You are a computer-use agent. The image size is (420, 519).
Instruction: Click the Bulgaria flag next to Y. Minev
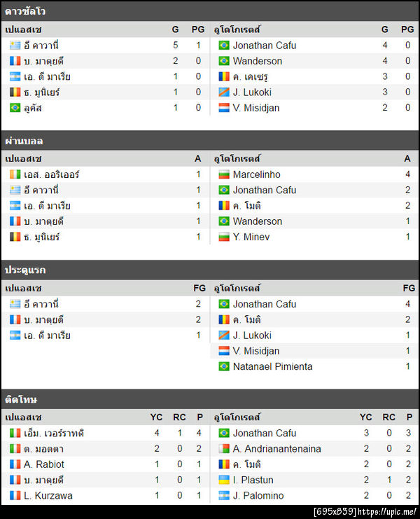224,237
